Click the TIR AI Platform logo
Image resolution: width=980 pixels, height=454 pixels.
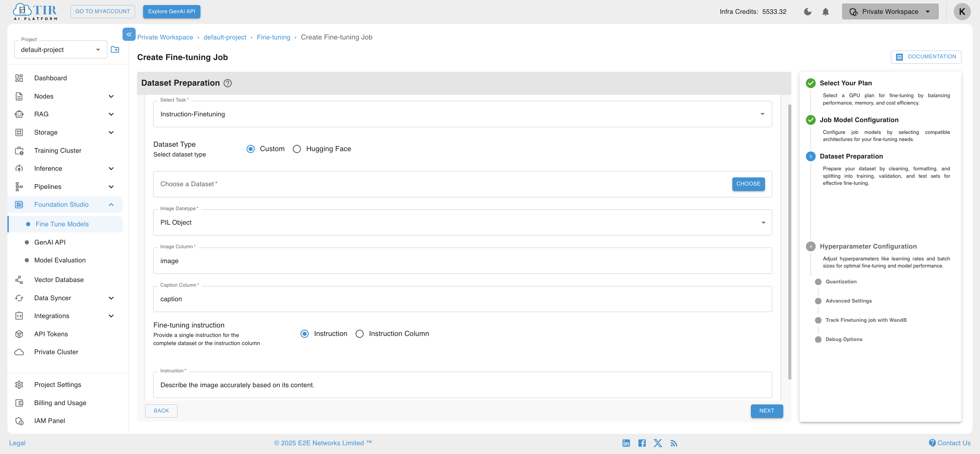tap(35, 12)
